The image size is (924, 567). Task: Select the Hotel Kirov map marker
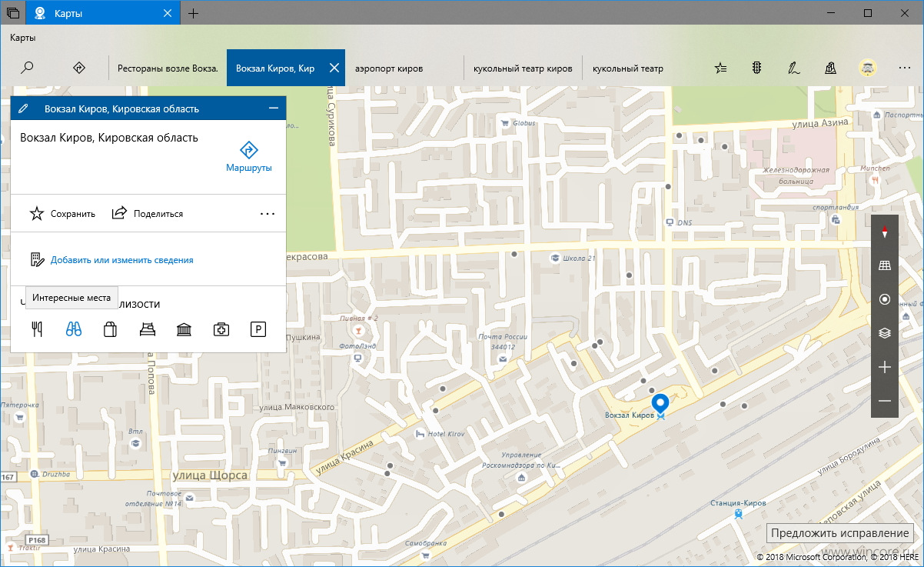click(420, 434)
